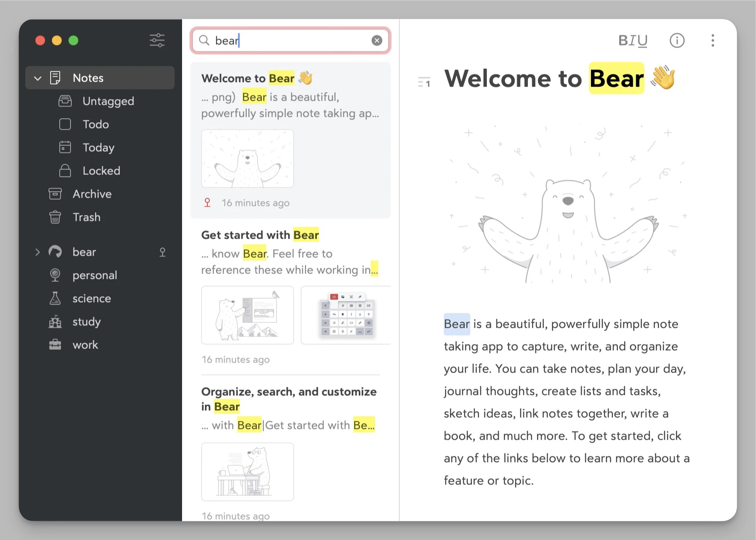Open the BIU text formatting panel
This screenshot has width=756, height=540.
(x=633, y=40)
